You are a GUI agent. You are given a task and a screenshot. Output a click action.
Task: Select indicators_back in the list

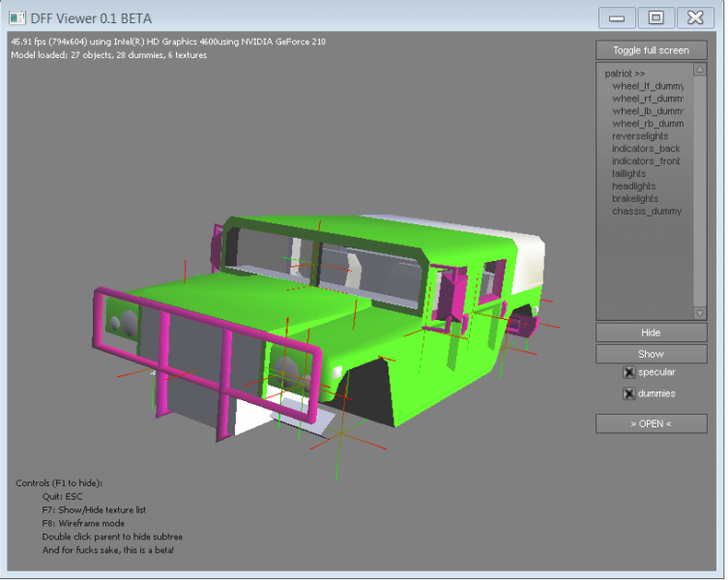[646, 149]
